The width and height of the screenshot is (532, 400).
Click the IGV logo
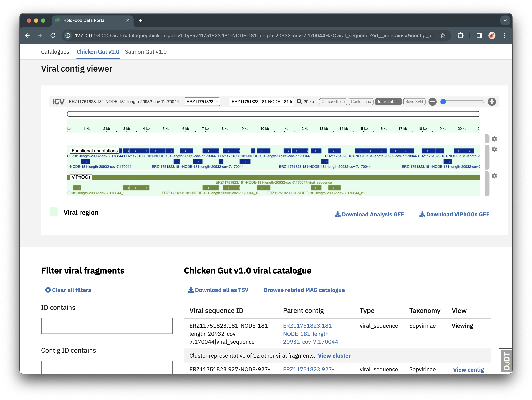pyautogui.click(x=58, y=102)
